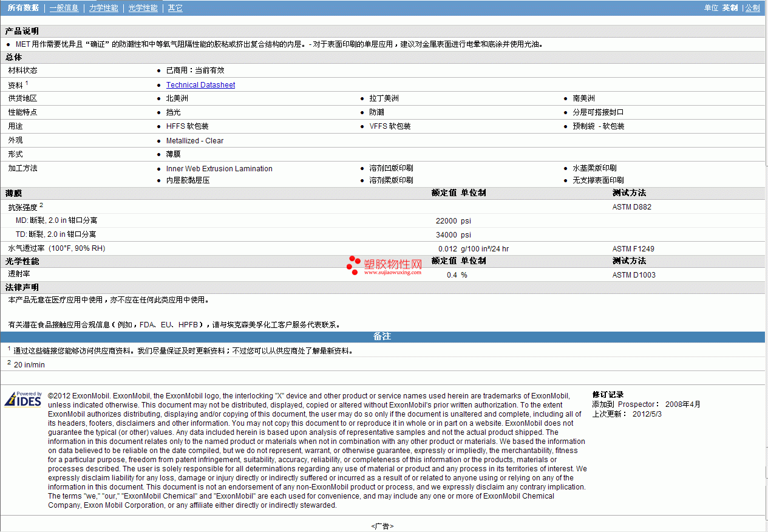
Task: Click 薄膜 value in 形式 row
Action: (174, 154)
